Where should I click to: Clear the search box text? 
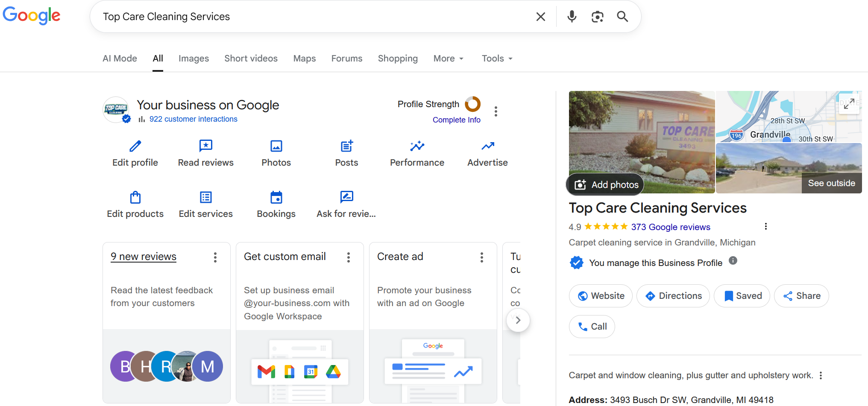(x=540, y=17)
